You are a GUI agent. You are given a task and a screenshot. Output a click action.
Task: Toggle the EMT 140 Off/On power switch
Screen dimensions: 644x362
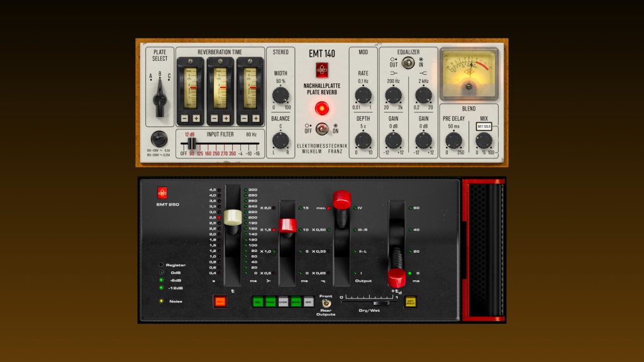(322, 129)
